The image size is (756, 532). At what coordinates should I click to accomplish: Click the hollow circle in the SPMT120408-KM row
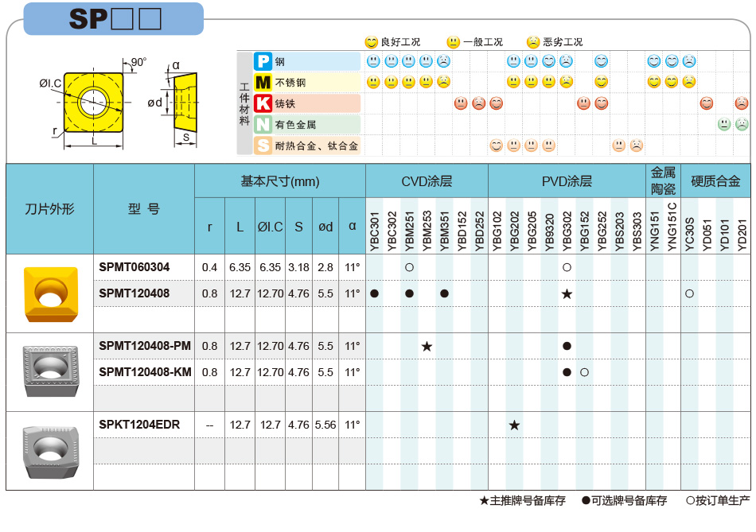coord(584,372)
